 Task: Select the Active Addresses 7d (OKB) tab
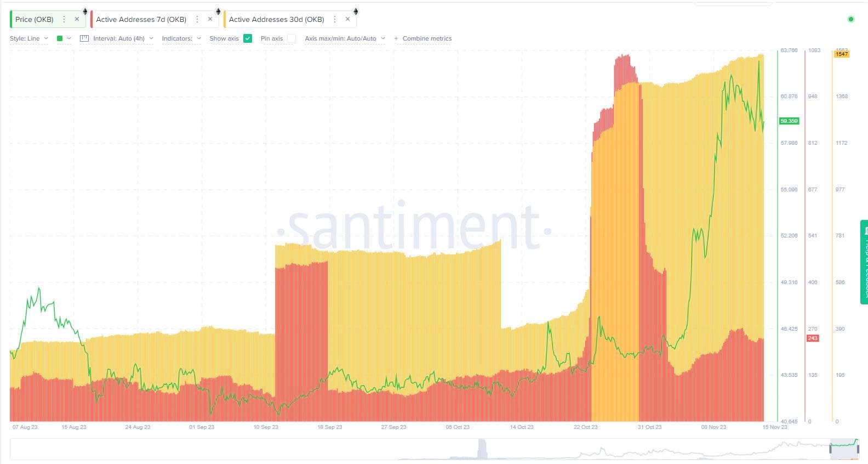pos(141,19)
